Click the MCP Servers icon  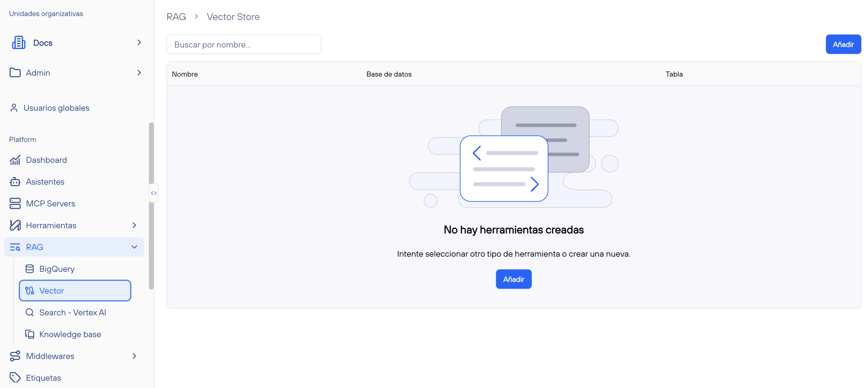[15, 203]
